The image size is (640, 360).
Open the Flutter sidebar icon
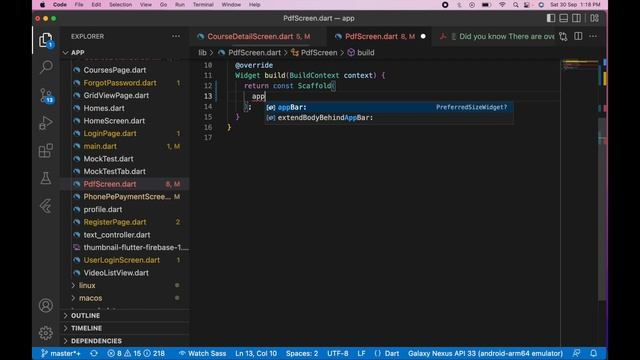tap(46, 206)
